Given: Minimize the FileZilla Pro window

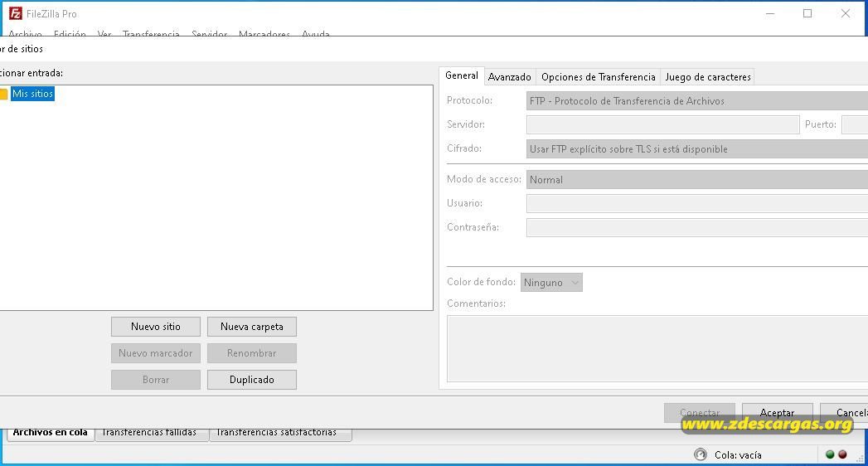Looking at the screenshot, I should (770, 14).
